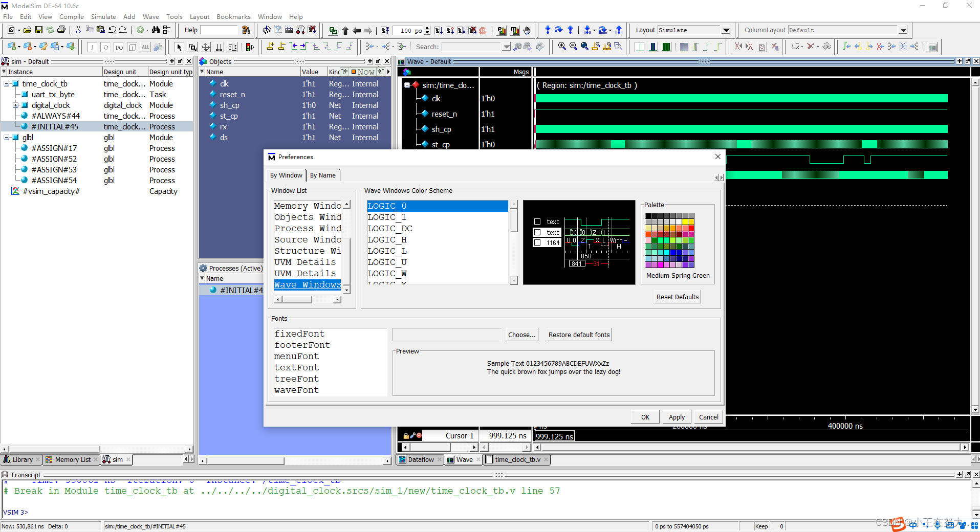The width and height of the screenshot is (980, 532).
Task: Click OK in Preferences dialog
Action: coord(645,417)
